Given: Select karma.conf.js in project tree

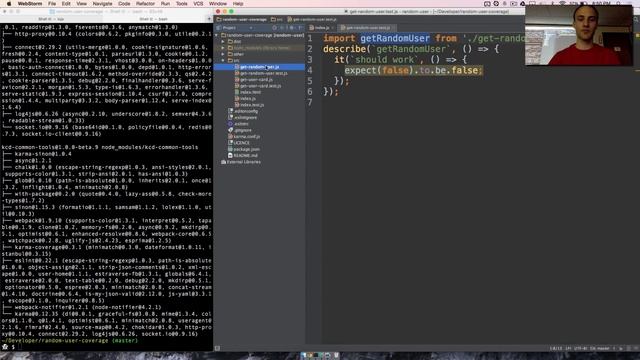Looking at the screenshot, I should click(x=247, y=136).
